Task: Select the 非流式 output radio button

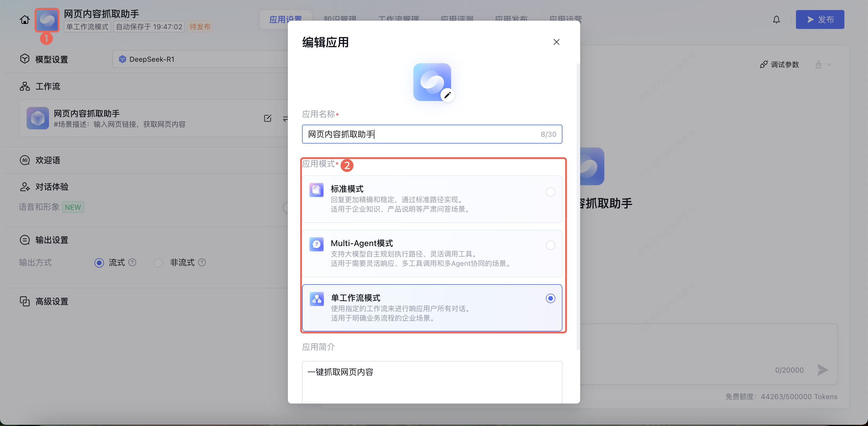Action: 158,263
